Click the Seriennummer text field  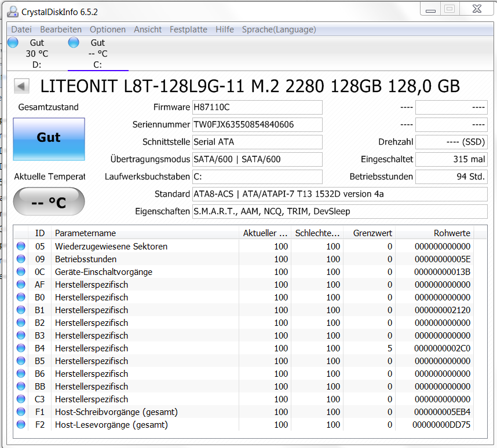[x=257, y=125]
